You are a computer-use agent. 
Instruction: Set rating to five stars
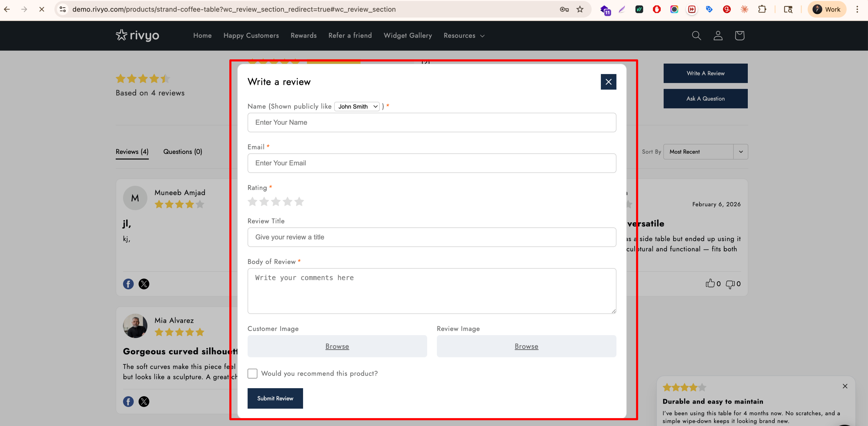[x=299, y=202]
